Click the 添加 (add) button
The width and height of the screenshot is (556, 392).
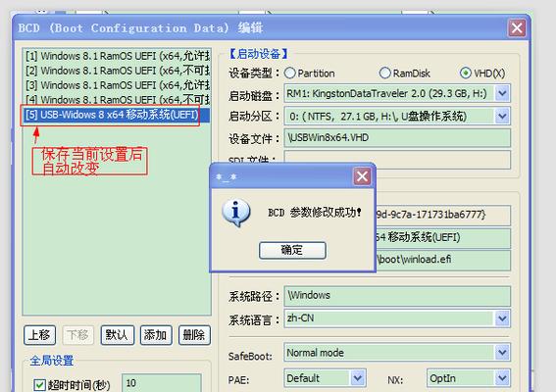pos(156,335)
